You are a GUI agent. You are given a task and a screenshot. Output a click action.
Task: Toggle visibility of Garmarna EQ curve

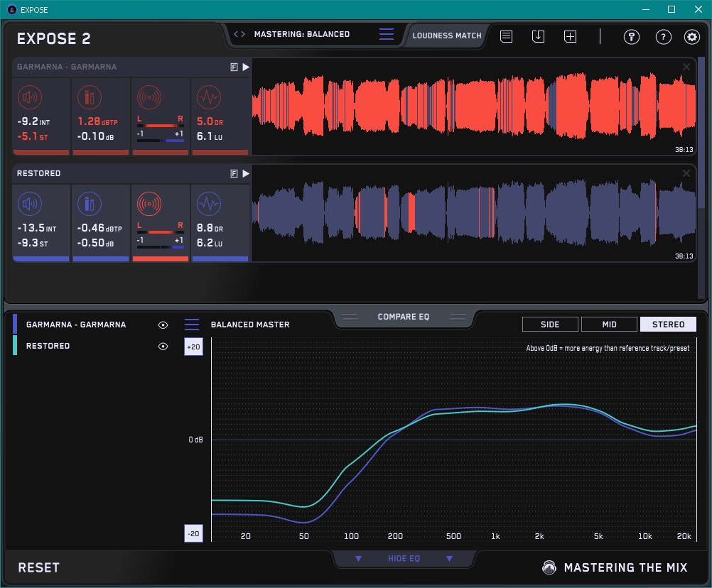click(163, 325)
